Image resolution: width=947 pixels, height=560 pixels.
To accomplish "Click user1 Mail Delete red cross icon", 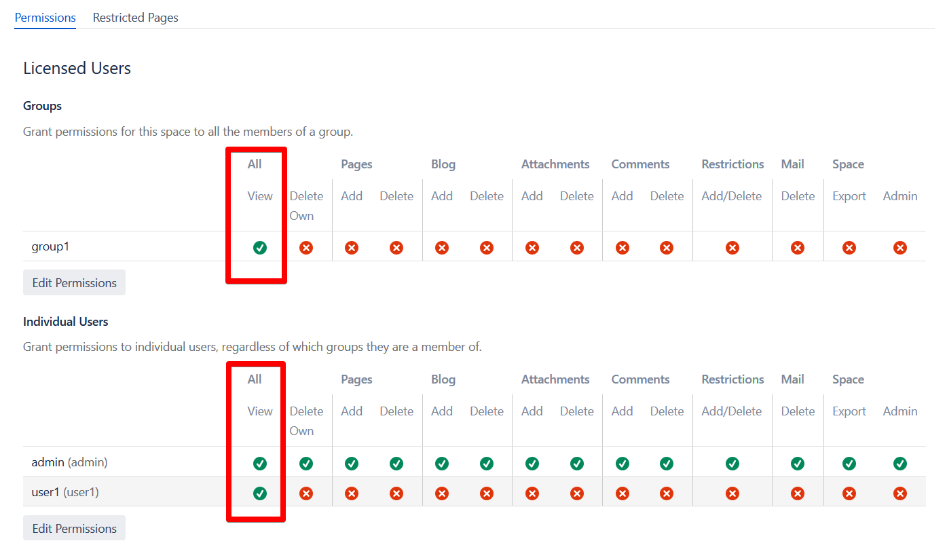I will [798, 493].
